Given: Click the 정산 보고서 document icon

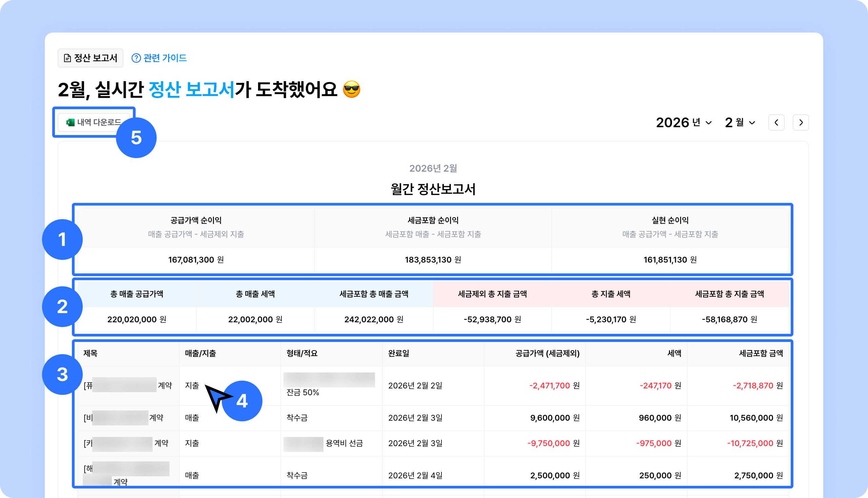Looking at the screenshot, I should pos(67,58).
